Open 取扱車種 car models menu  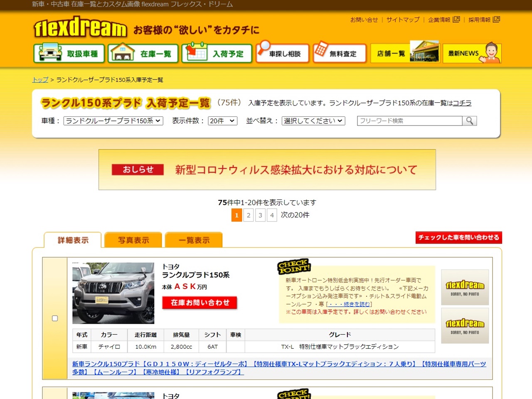coord(69,53)
